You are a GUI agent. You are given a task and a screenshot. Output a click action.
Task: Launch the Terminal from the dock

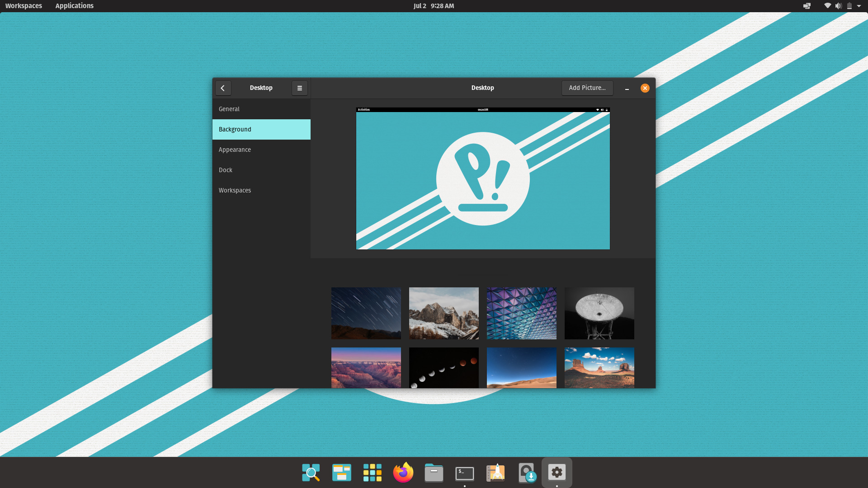[465, 473]
